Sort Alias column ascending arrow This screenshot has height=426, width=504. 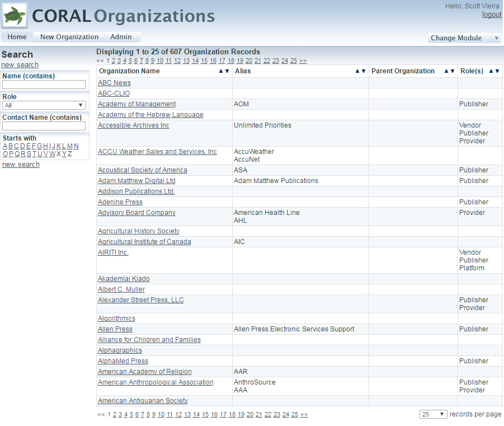coord(357,71)
